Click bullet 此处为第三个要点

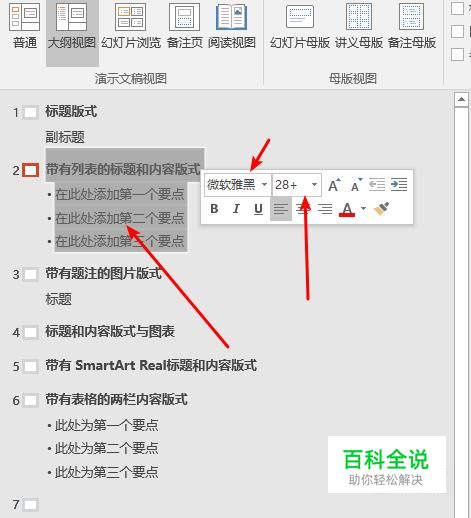(107, 472)
